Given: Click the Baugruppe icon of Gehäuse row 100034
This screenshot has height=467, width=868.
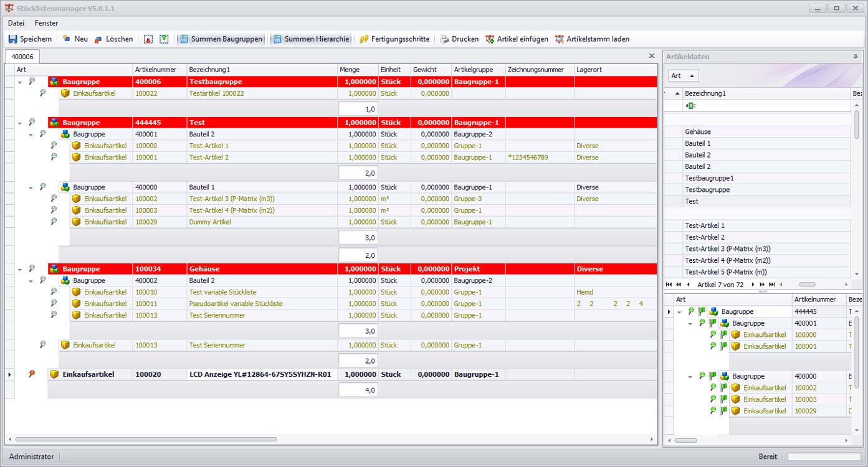Looking at the screenshot, I should click(54, 269).
